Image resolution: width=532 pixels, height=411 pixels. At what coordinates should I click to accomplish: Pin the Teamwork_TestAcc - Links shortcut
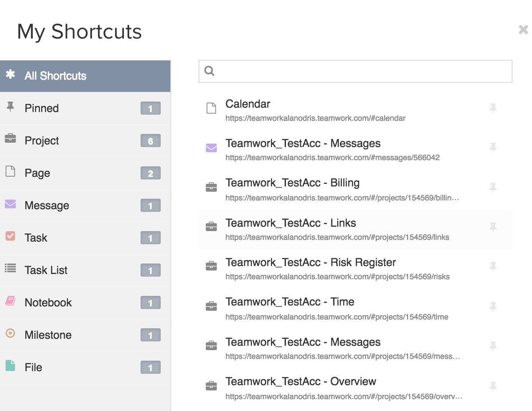[493, 227]
